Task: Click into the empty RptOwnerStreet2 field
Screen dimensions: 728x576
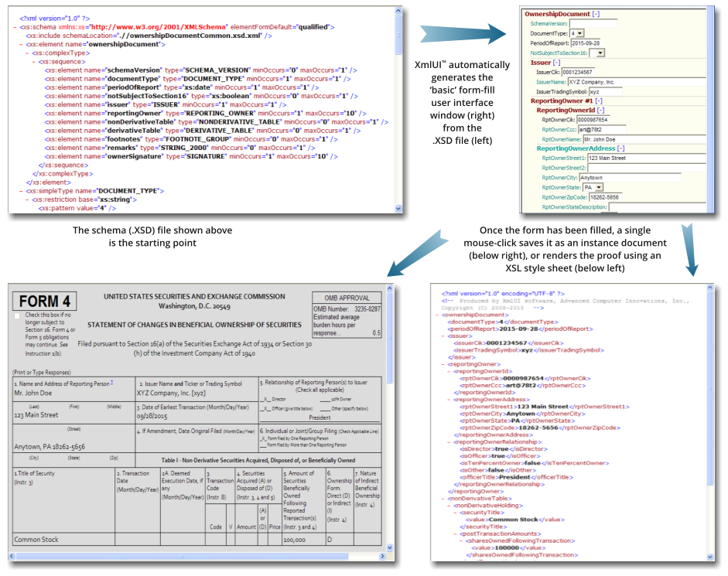Action: [x=647, y=168]
